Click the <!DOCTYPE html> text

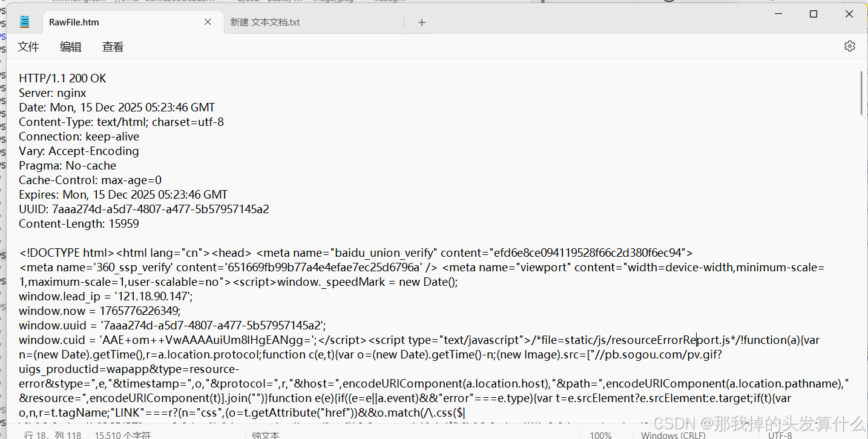click(67, 253)
